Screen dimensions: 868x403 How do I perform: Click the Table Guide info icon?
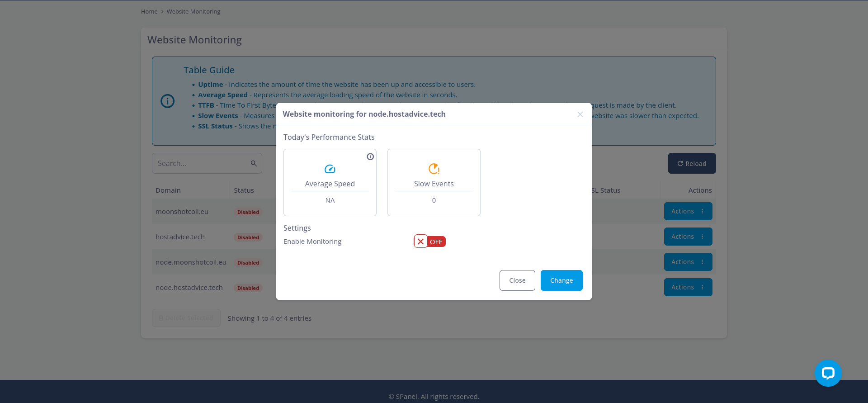(168, 101)
